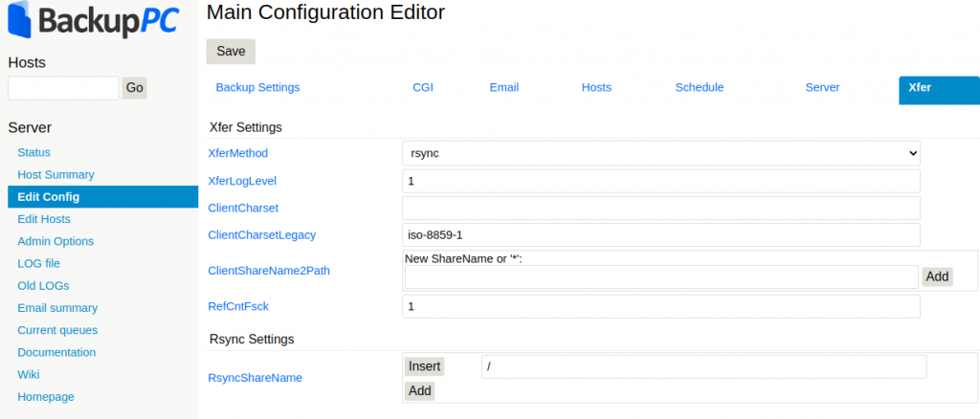
Task: Go to the Schedule tab
Action: [699, 87]
